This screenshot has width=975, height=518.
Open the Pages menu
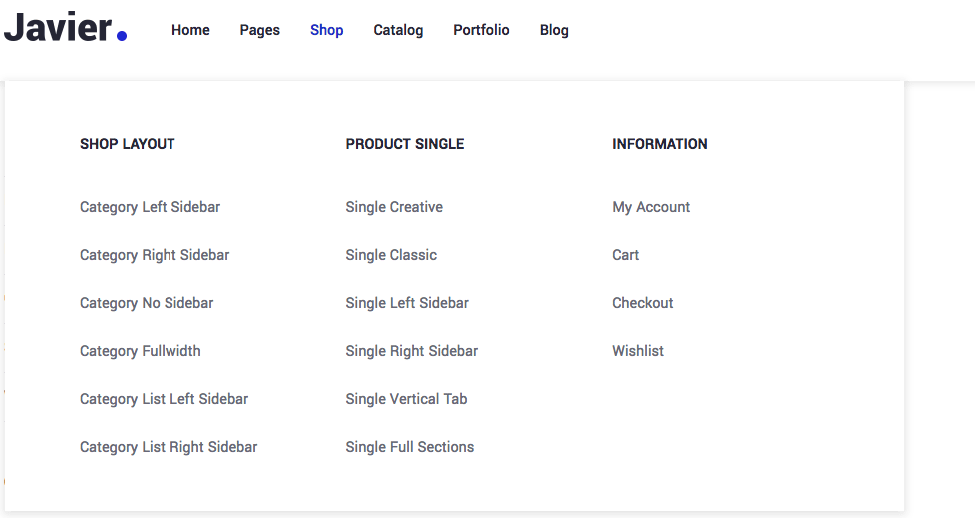click(x=260, y=30)
